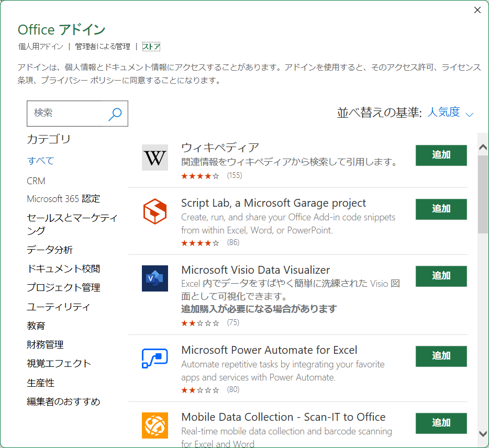Click the 追加購入が必要になる場合があります notice
489x448 pixels.
pos(259,309)
